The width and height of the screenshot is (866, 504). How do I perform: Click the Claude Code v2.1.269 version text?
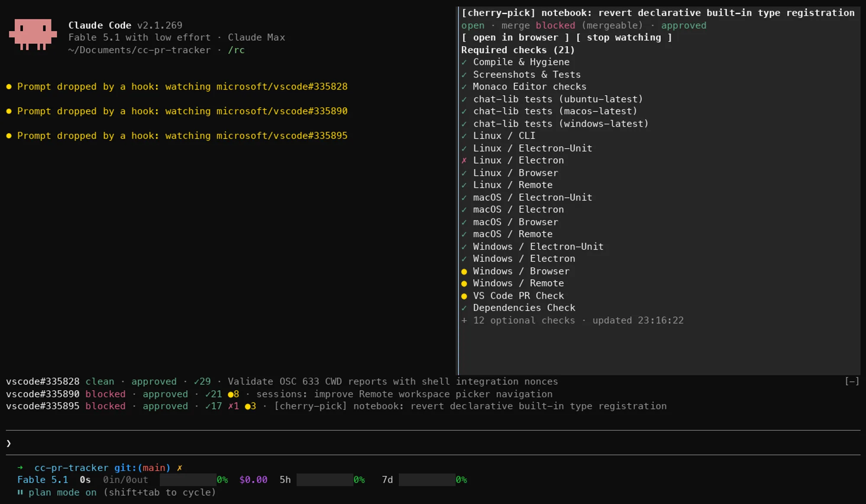pos(125,26)
